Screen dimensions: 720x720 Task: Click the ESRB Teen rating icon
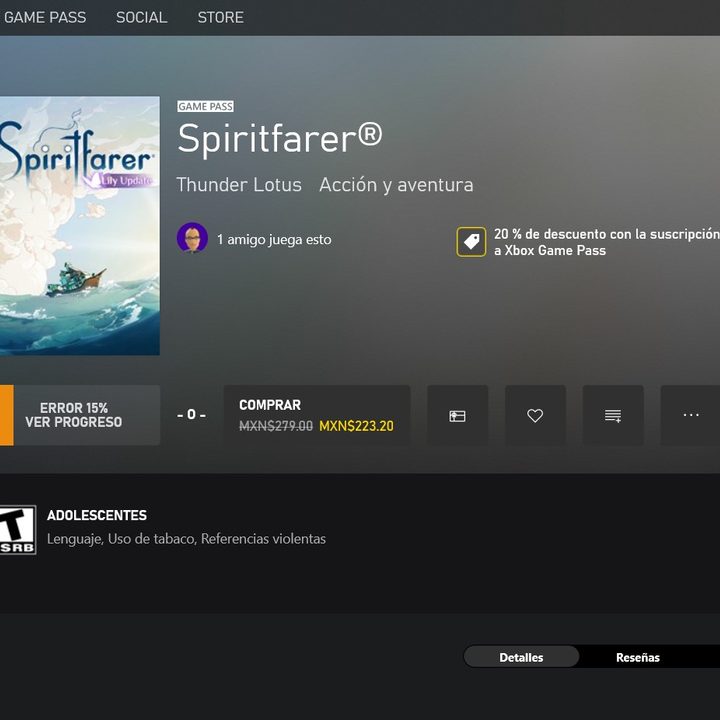click(x=17, y=529)
